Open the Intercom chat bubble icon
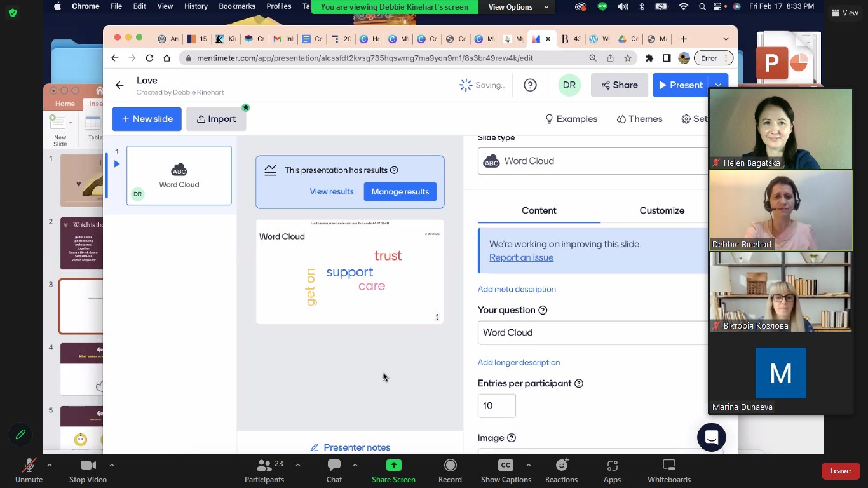 (711, 437)
